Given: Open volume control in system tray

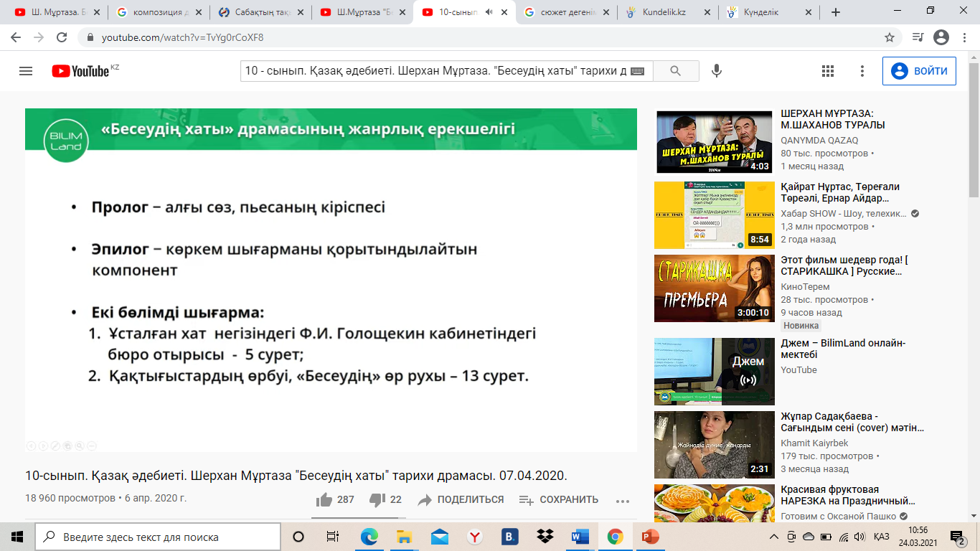Looking at the screenshot, I should 860,537.
